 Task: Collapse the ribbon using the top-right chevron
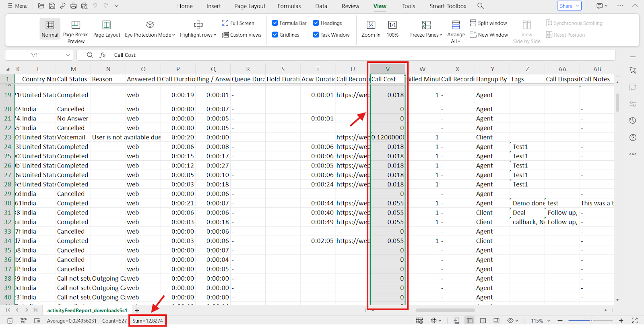pos(635,6)
